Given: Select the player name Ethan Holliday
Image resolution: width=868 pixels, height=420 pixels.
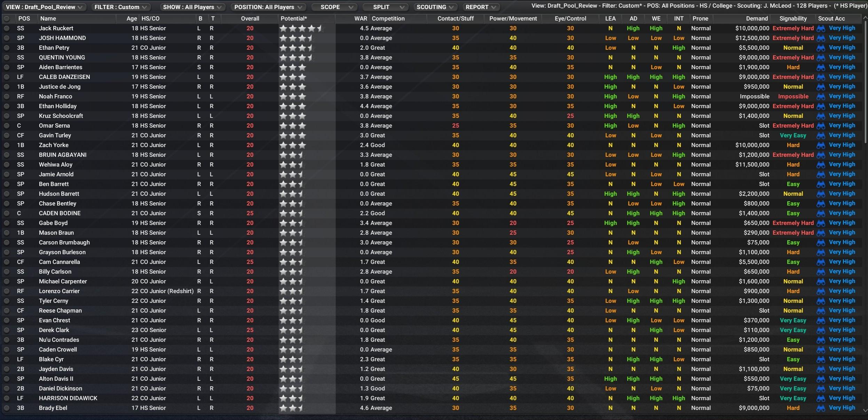Looking at the screenshot, I should tap(58, 106).
